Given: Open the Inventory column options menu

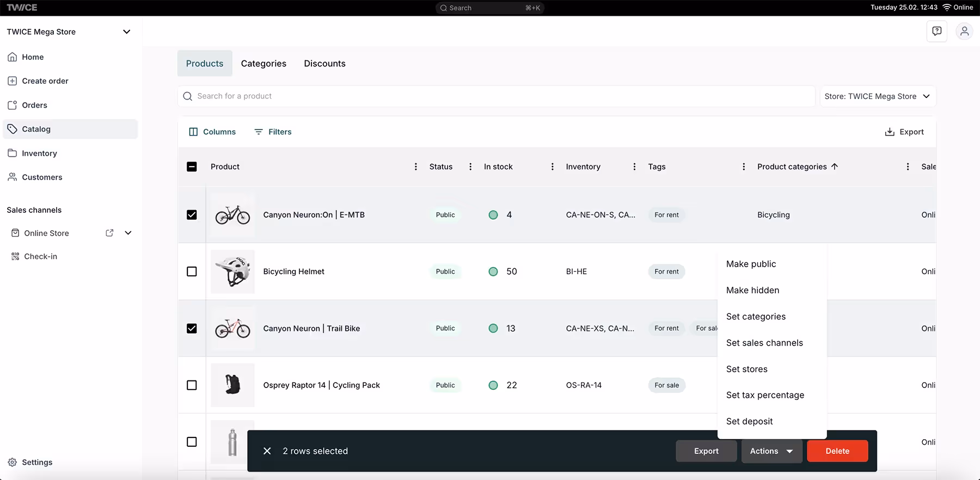Looking at the screenshot, I should click(634, 167).
